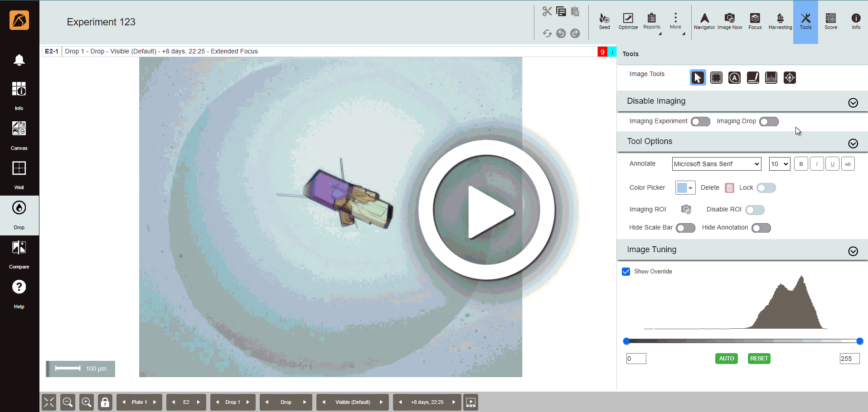The width and height of the screenshot is (868, 412).
Task: Uncheck the Show Override checkbox
Action: (x=626, y=272)
